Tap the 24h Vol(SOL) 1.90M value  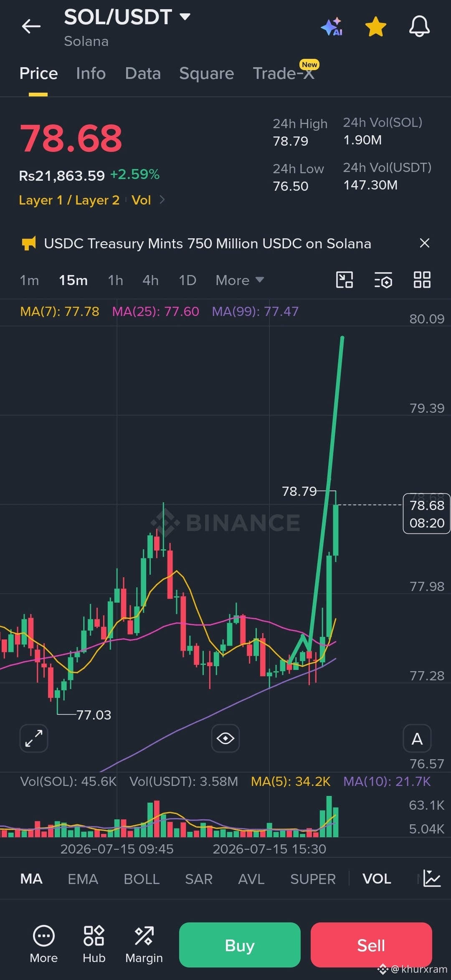[x=362, y=140]
